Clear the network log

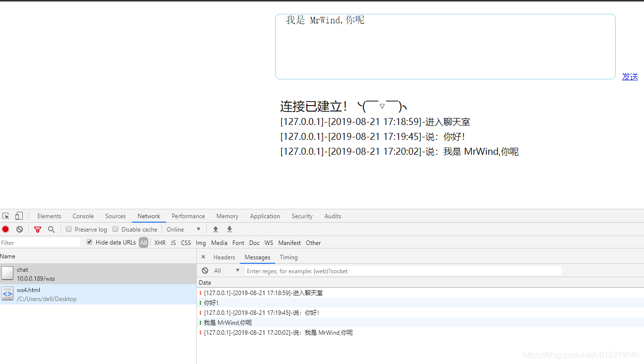19,229
